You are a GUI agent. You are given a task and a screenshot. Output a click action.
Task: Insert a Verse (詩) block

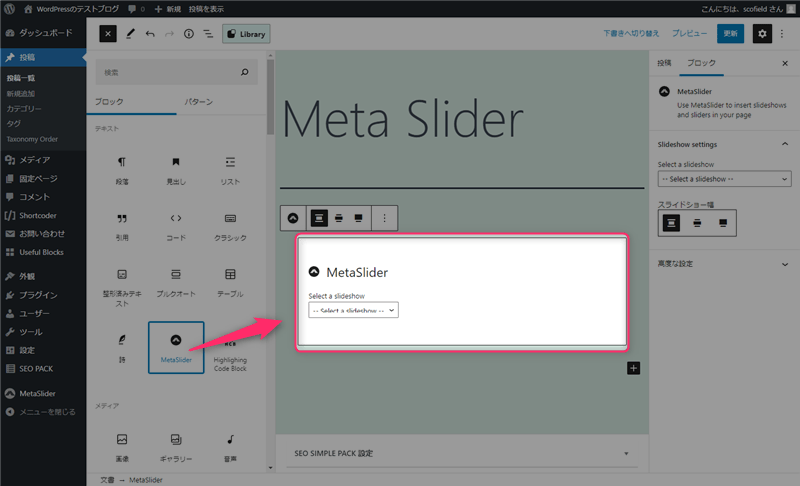[x=122, y=348]
